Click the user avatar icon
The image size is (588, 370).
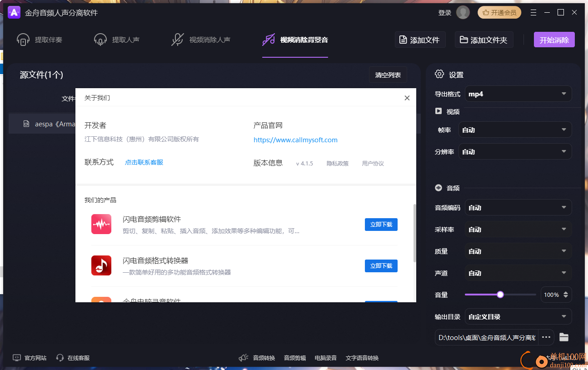point(463,12)
